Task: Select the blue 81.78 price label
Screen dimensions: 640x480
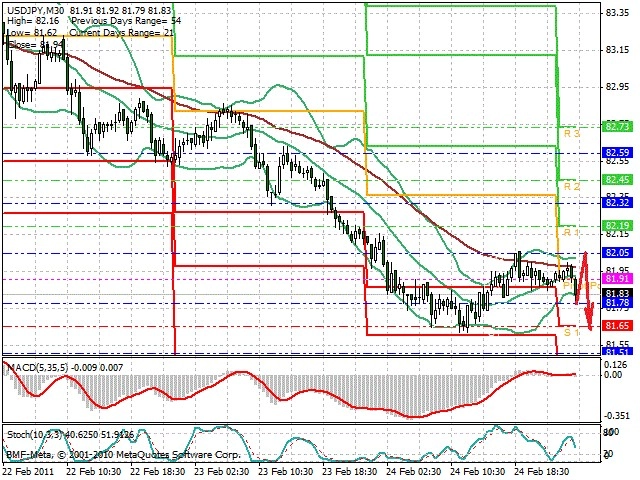Action: click(617, 303)
